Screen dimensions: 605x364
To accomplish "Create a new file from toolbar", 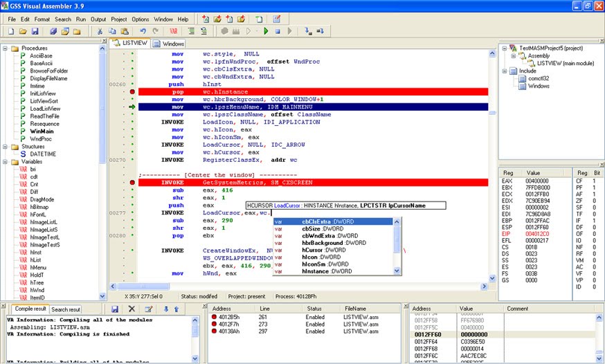I will (11, 31).
